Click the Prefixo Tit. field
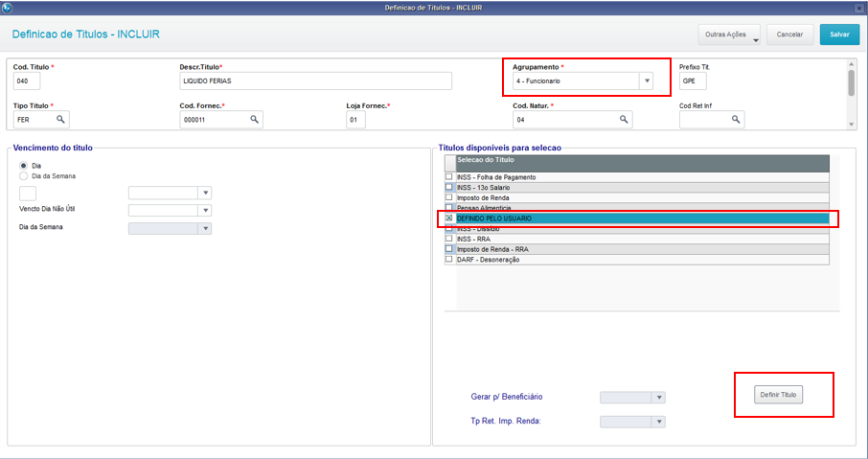Screen dimensions: 868x459 click(693, 80)
